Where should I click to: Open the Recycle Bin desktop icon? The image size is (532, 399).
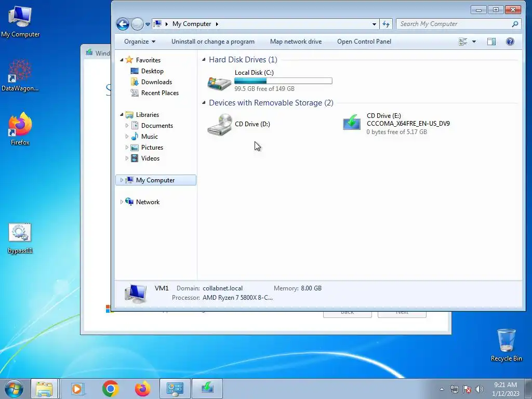coord(506,345)
